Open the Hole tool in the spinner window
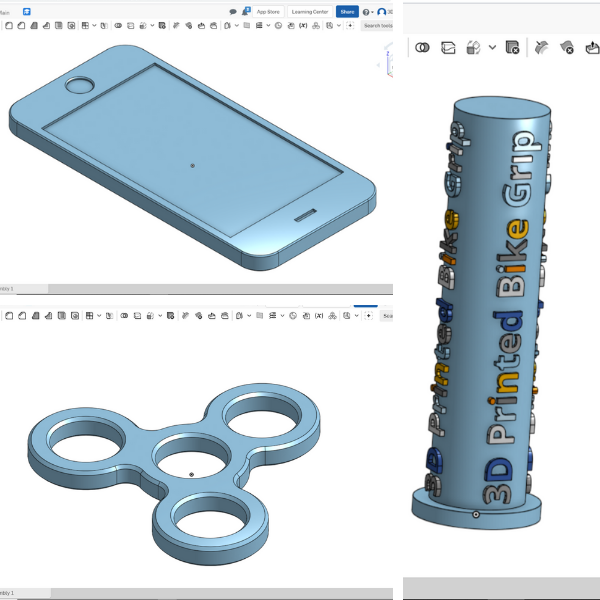 (x=75, y=316)
